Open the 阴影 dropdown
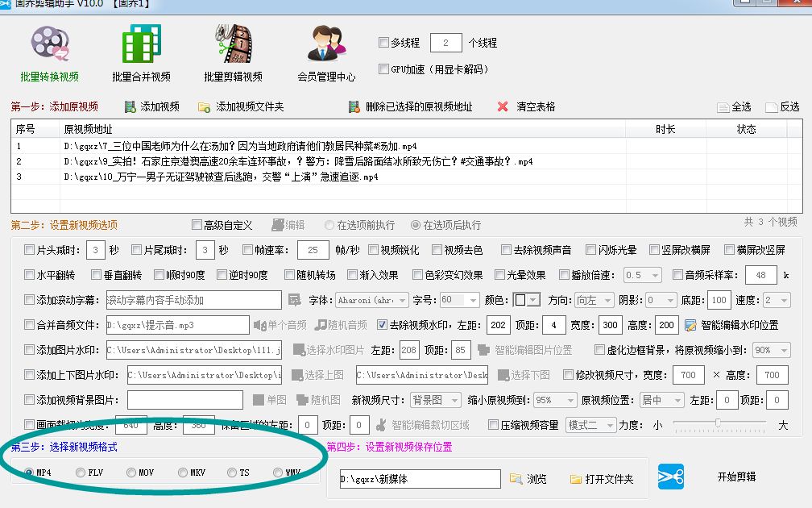The width and height of the screenshot is (812, 508). pos(661,300)
